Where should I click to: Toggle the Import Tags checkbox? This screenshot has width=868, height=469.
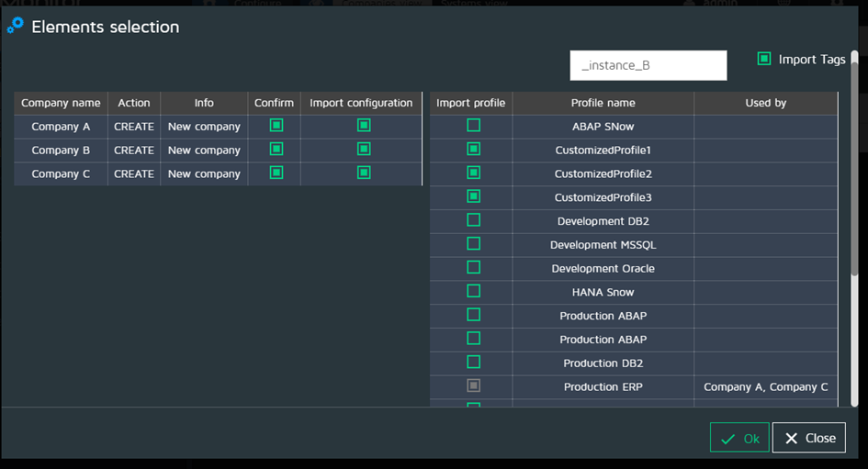(764, 59)
